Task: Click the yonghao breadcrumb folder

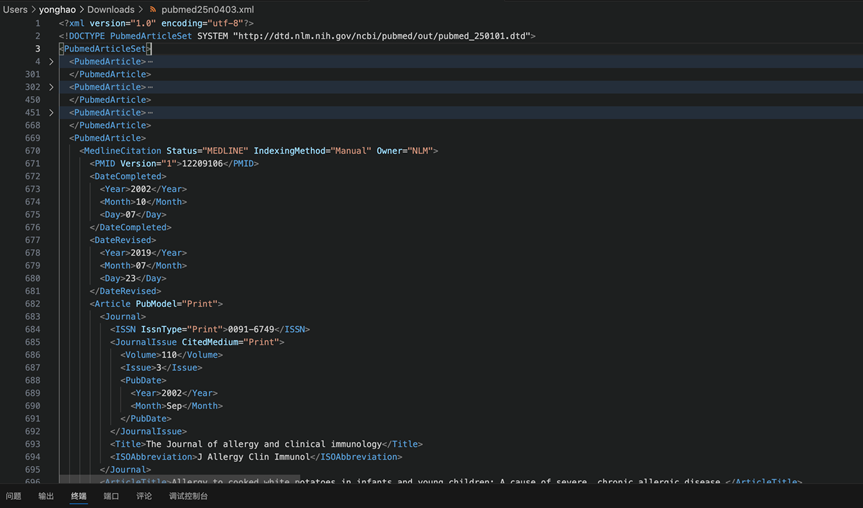Action: point(58,10)
